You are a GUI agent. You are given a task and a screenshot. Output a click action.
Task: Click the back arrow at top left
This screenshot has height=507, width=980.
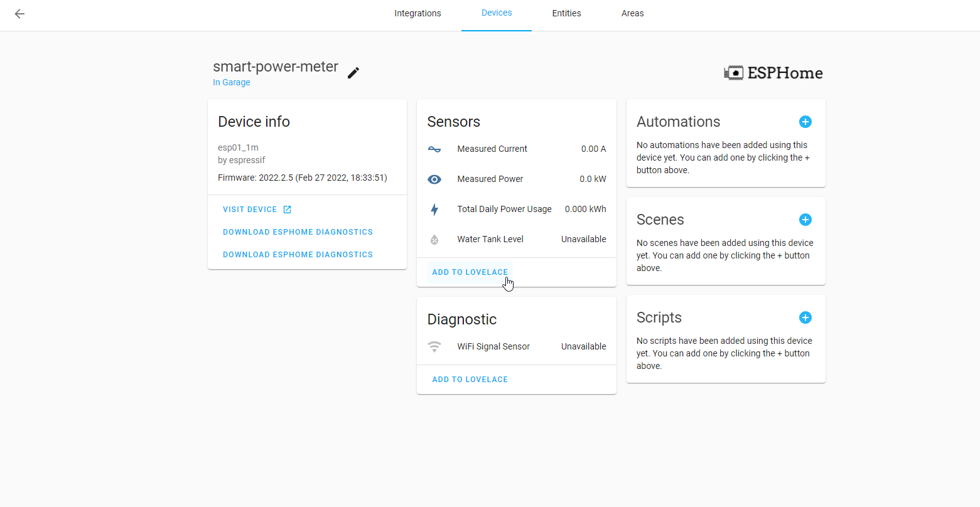coord(19,14)
